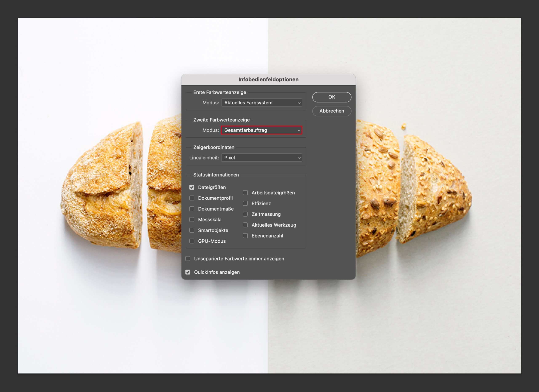The width and height of the screenshot is (539, 392).
Task: Click the Infobedienfeldoptionen dialog title bar
Action: (x=268, y=80)
